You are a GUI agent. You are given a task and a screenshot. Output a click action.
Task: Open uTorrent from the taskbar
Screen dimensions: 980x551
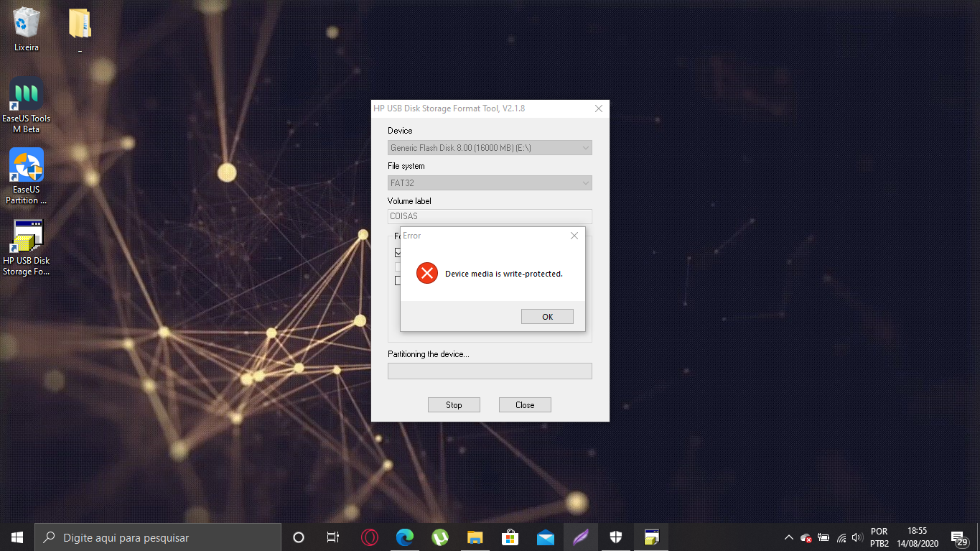[x=440, y=537]
